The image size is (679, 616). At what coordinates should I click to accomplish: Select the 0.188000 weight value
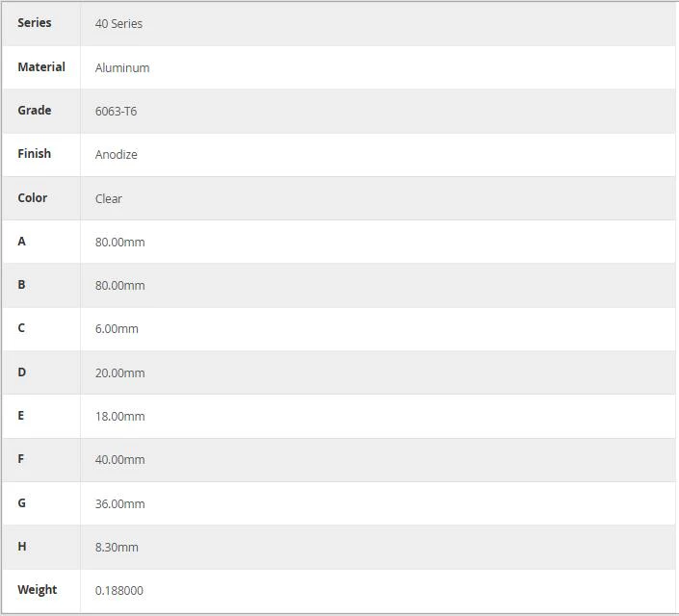119,590
